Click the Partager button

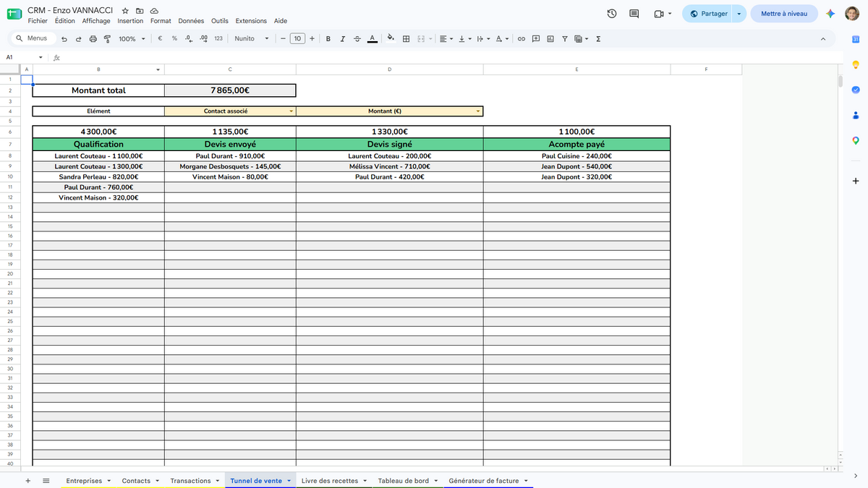pyautogui.click(x=708, y=14)
